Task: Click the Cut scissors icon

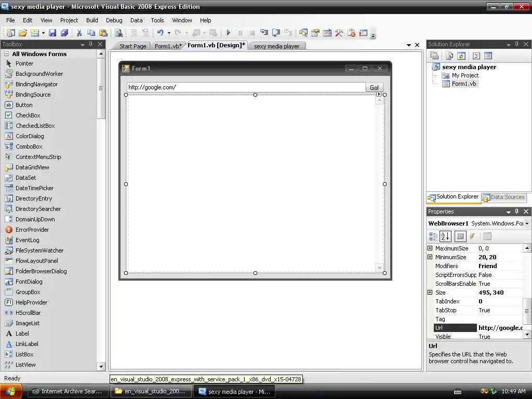Action: pyautogui.click(x=79, y=33)
